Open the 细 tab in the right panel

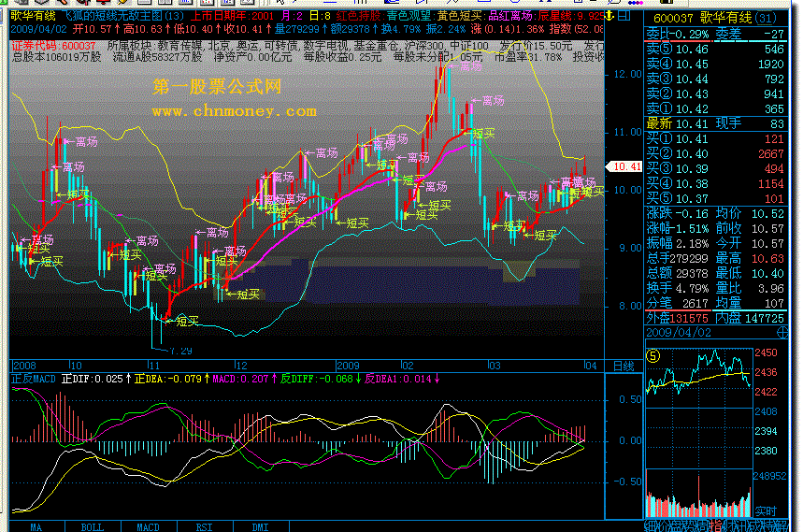pyautogui.click(x=650, y=525)
